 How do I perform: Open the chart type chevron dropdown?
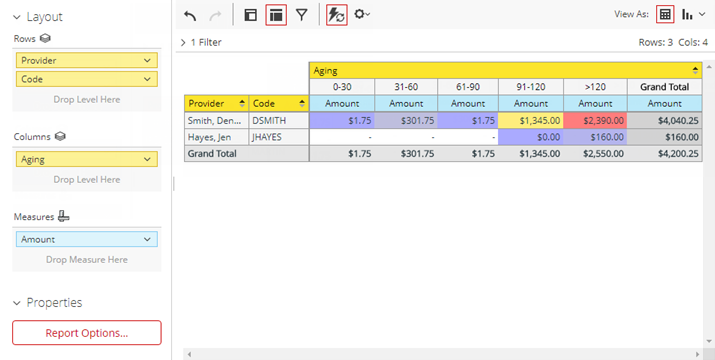[x=702, y=15]
